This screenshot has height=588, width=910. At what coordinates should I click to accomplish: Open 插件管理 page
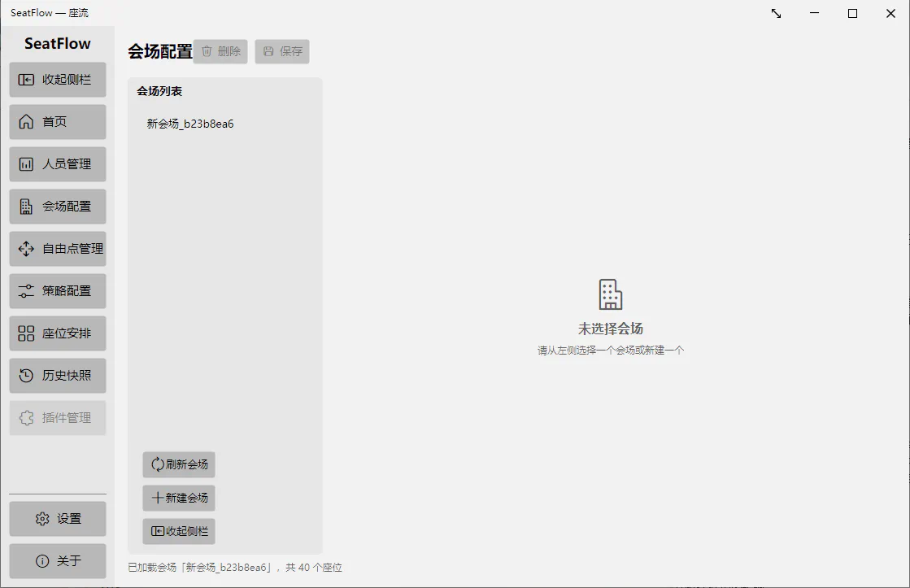58,418
